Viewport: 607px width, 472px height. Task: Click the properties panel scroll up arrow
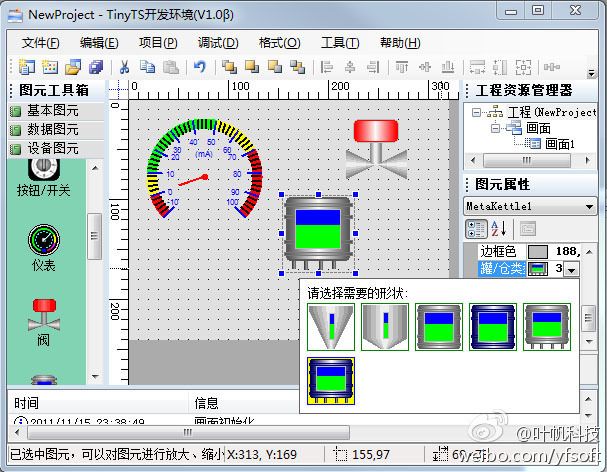(x=589, y=252)
